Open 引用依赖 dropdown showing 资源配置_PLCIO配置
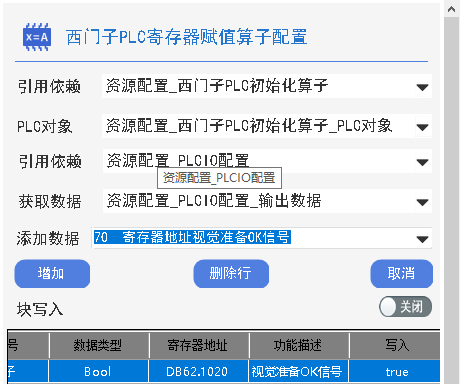Screen dimensions: 460x384 click(267, 161)
